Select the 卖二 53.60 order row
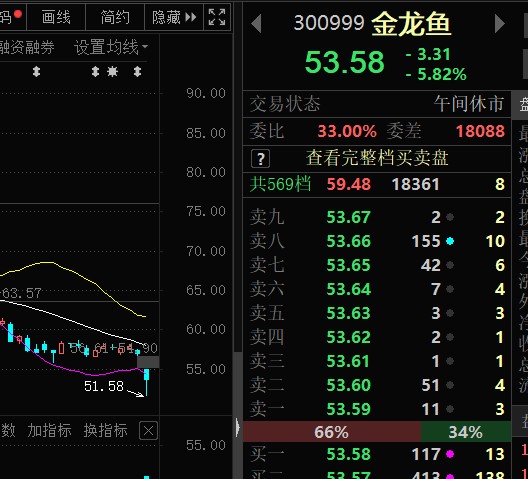The width and height of the screenshot is (528, 479). (377, 385)
